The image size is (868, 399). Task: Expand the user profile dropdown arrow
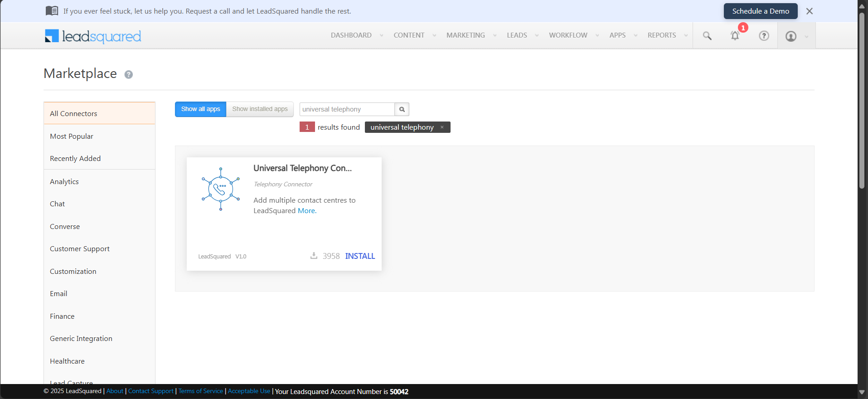point(807,37)
